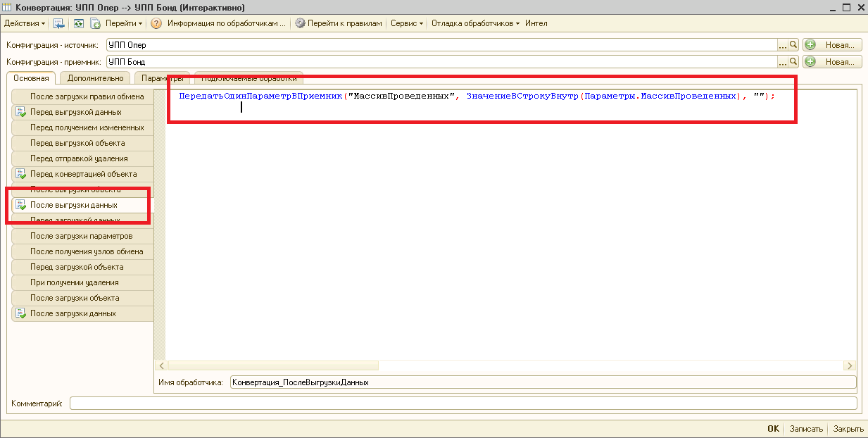Click the refresh icon in the toolbar

78,23
